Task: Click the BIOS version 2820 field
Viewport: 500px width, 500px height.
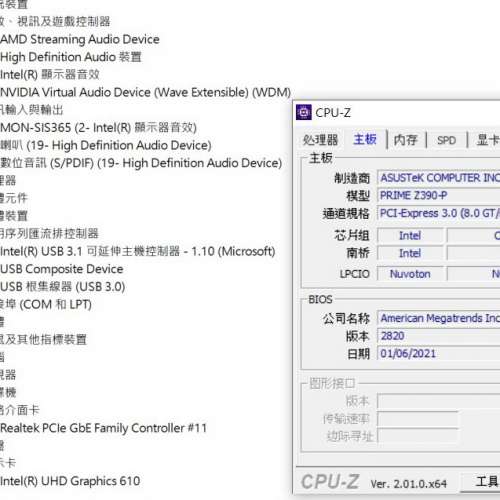Action: click(439, 336)
